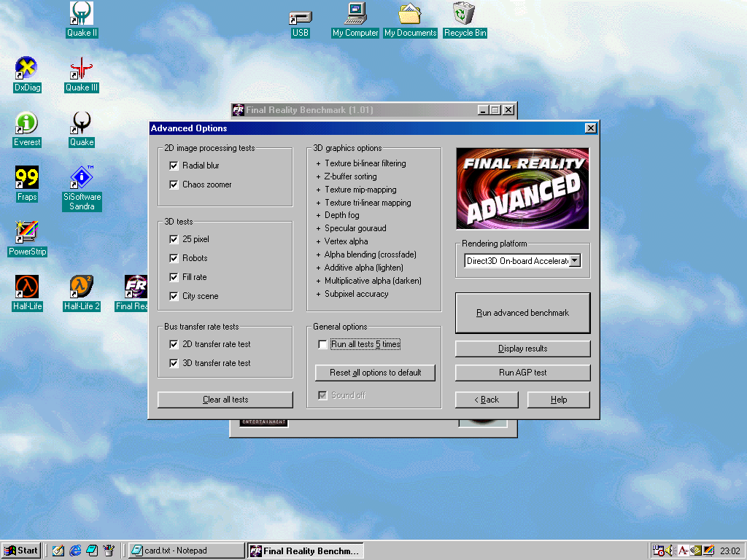The height and width of the screenshot is (560, 747).
Task: Select the Fraps desktop icon
Action: (x=27, y=179)
